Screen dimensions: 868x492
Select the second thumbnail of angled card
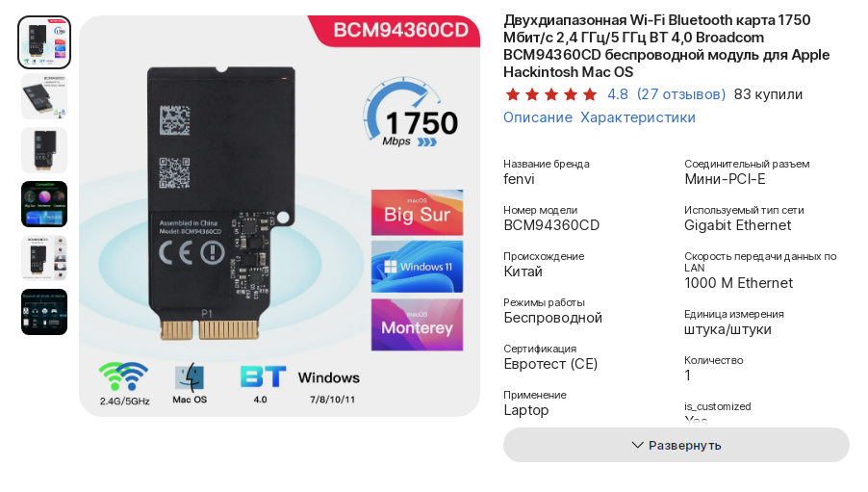(x=44, y=96)
